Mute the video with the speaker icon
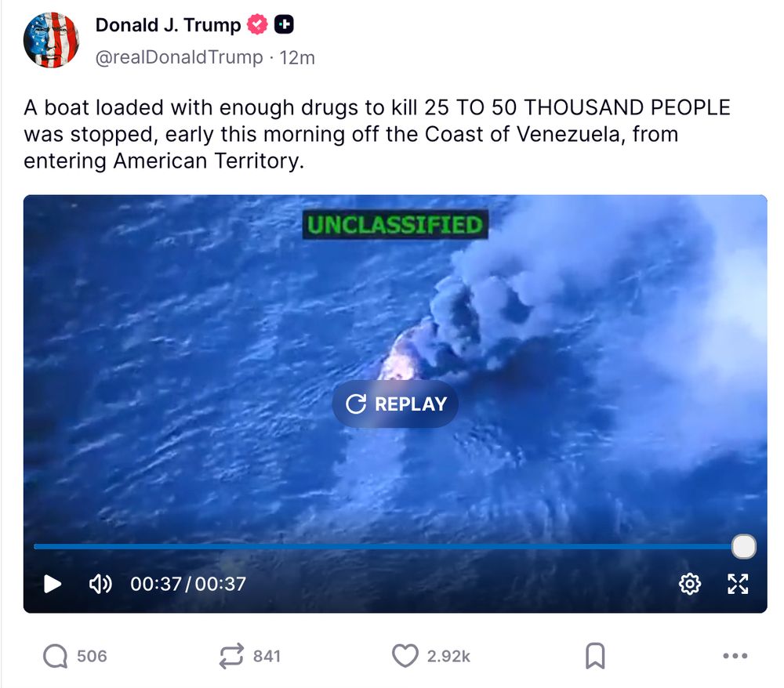784x688 pixels. coord(100,584)
